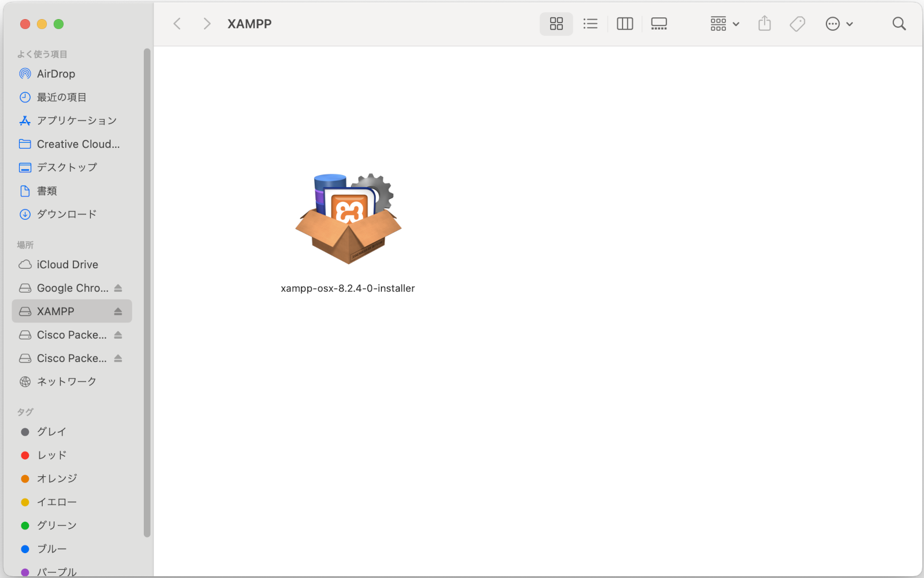Switch to gallery view

(659, 24)
